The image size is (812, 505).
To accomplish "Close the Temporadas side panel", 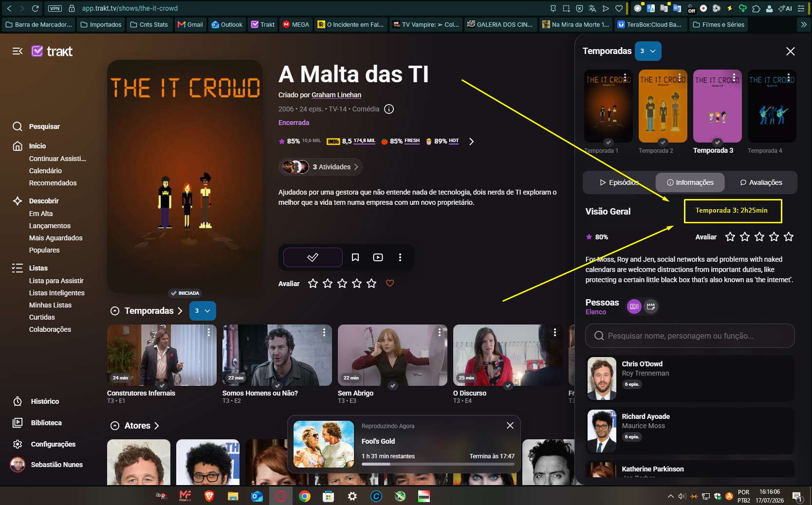I will (x=791, y=51).
